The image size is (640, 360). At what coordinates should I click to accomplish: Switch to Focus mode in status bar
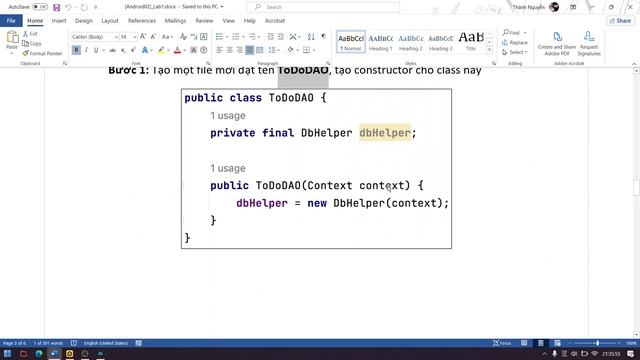click(502, 343)
